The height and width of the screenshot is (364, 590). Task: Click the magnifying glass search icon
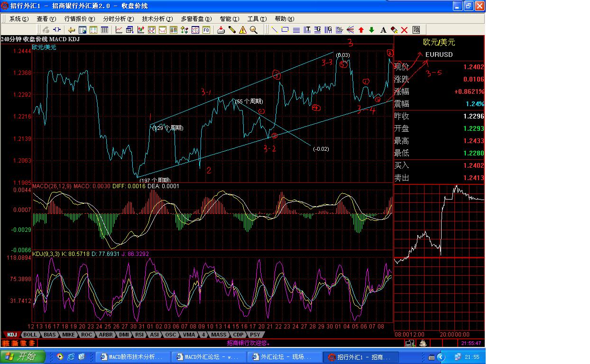pos(254,30)
